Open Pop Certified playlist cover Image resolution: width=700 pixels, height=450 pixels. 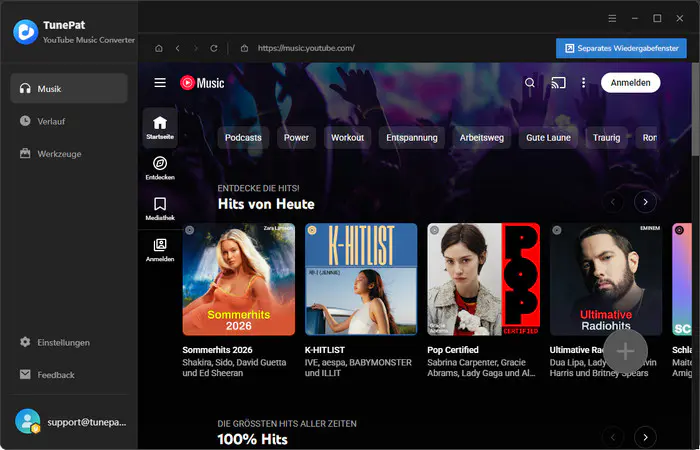pos(483,279)
